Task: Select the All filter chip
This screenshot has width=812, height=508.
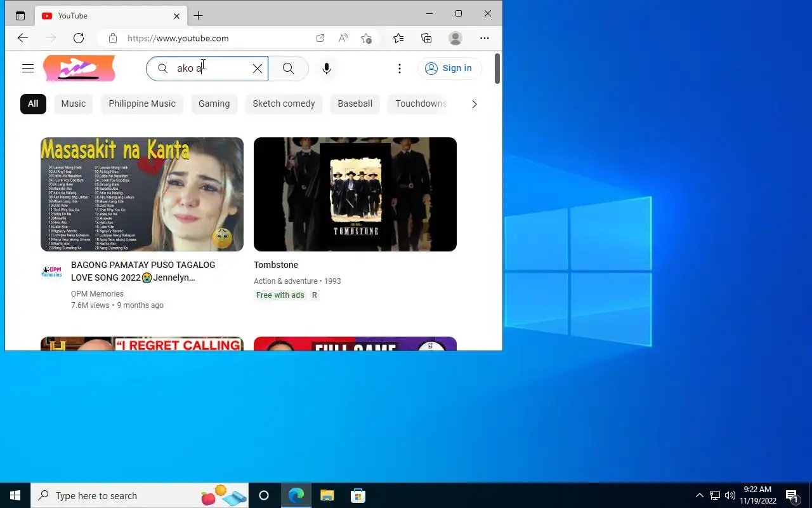Action: (33, 104)
